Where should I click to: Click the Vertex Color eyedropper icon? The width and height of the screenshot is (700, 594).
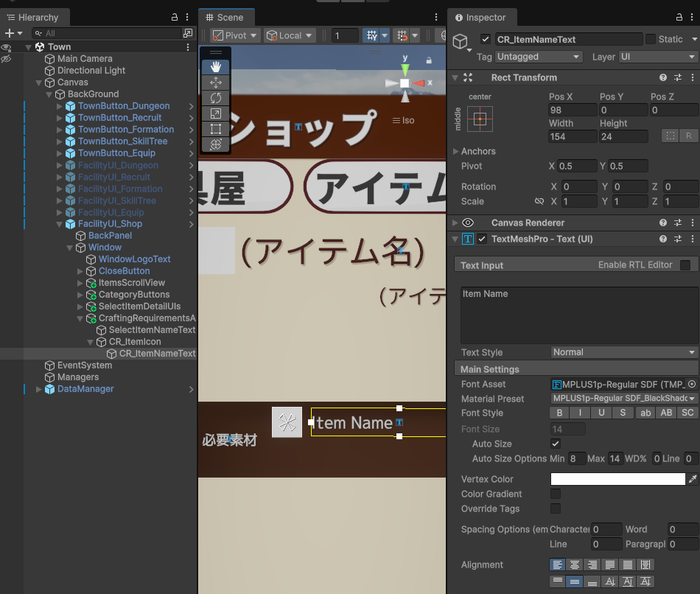[693, 479]
